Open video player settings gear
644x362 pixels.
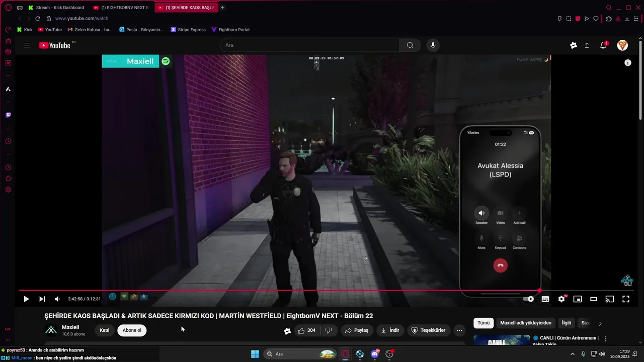click(561, 299)
